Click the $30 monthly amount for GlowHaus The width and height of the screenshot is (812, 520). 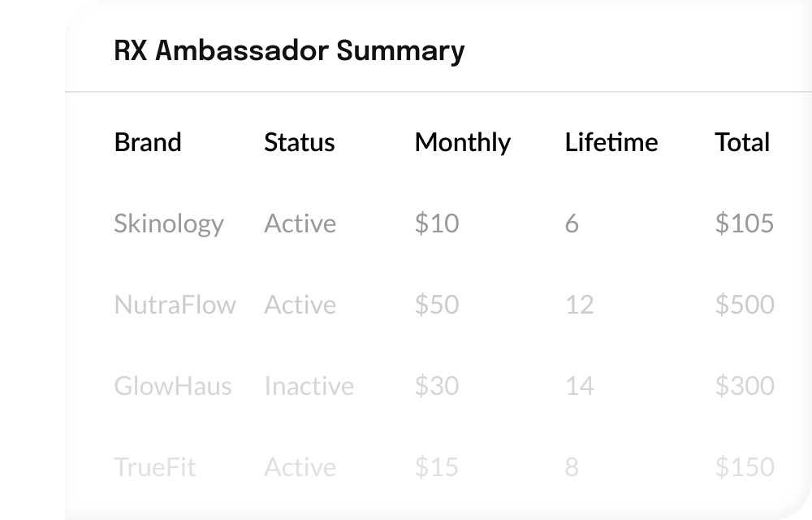click(436, 386)
